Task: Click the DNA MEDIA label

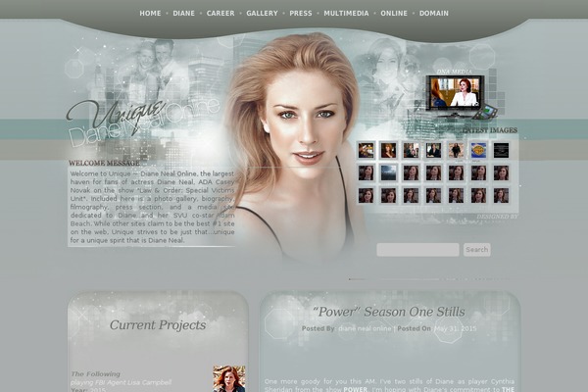Action: point(454,72)
